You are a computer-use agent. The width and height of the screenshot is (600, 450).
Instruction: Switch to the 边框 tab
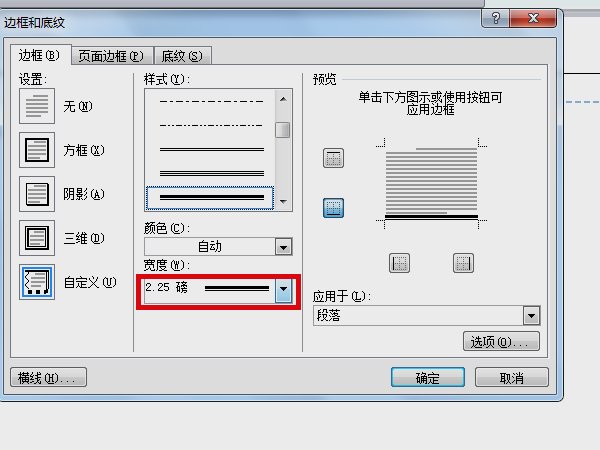click(x=40, y=55)
